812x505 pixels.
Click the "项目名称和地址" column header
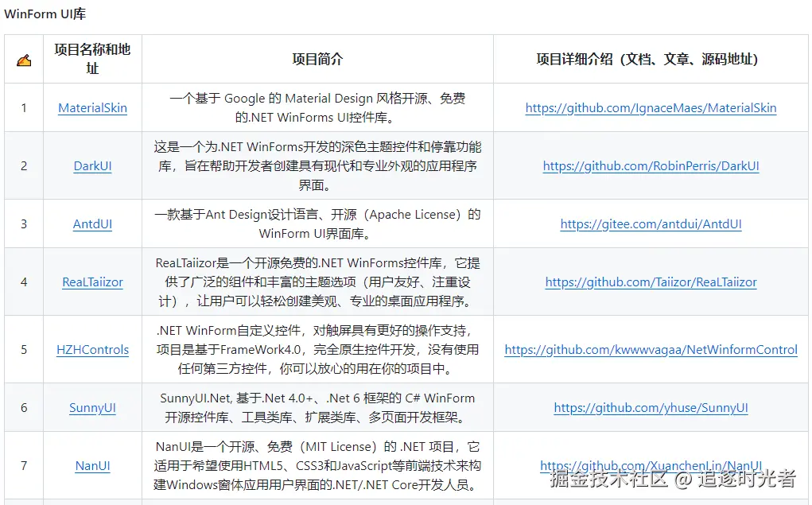(93, 59)
